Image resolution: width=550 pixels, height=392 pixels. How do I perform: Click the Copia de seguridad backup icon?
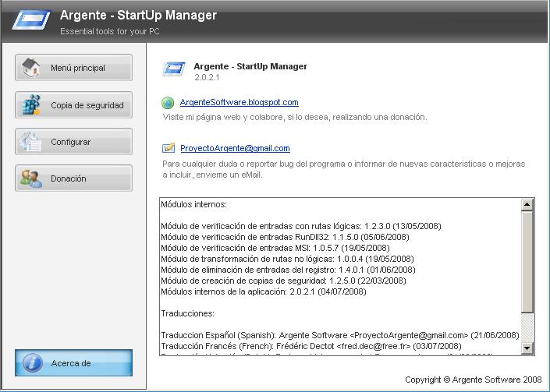pyautogui.click(x=31, y=104)
